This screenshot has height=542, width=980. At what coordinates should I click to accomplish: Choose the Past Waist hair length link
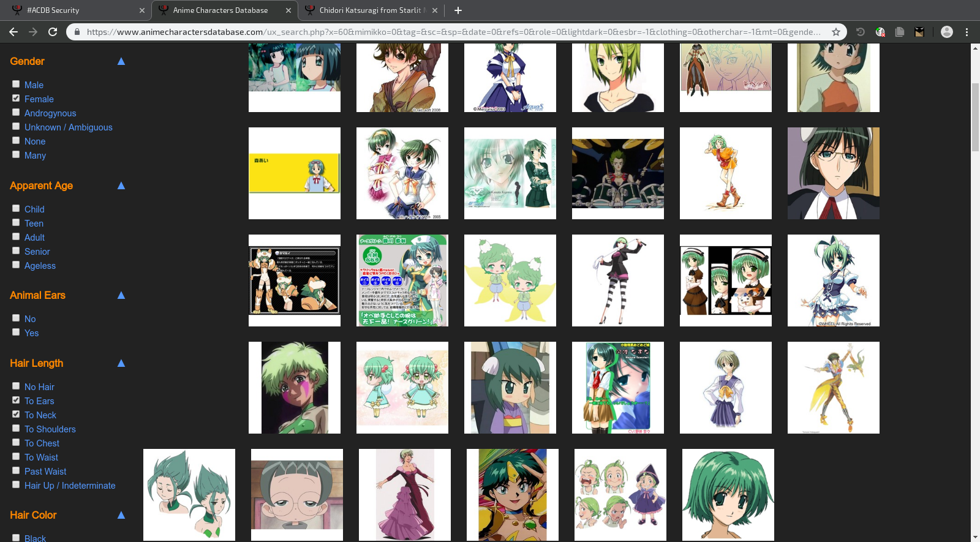pos(45,472)
